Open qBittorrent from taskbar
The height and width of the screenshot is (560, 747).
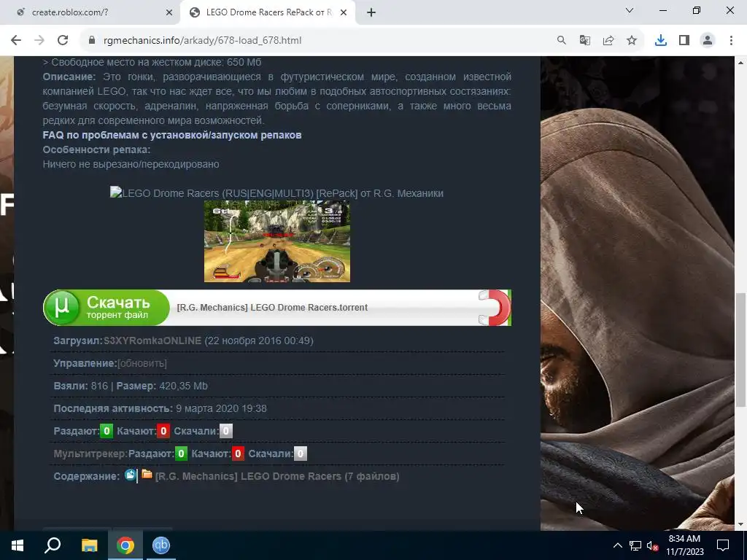(161, 545)
